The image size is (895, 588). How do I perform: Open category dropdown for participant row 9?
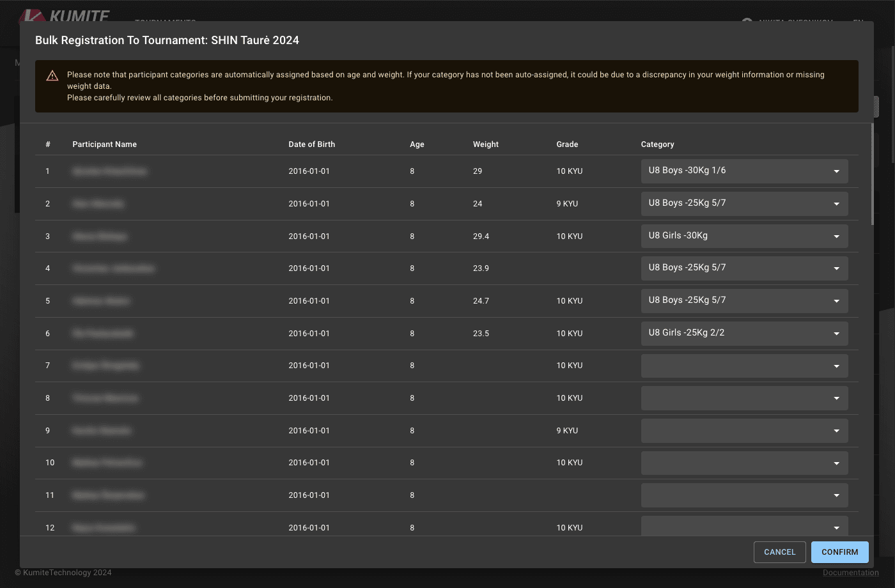[744, 430]
